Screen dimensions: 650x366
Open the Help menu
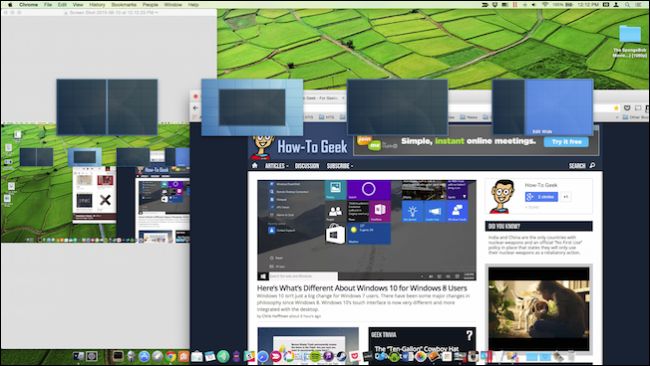coord(193,5)
